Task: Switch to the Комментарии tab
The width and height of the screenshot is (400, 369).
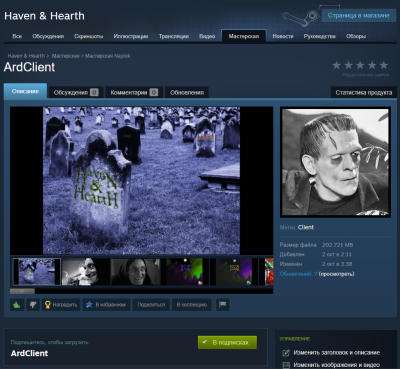Action: click(x=134, y=92)
